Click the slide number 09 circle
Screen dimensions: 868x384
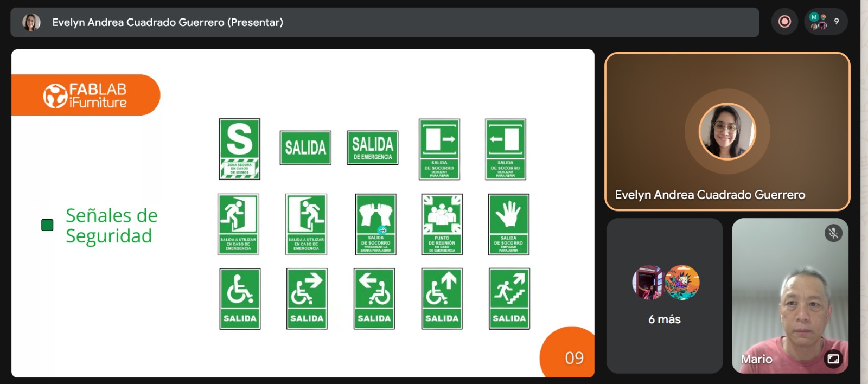(x=567, y=352)
